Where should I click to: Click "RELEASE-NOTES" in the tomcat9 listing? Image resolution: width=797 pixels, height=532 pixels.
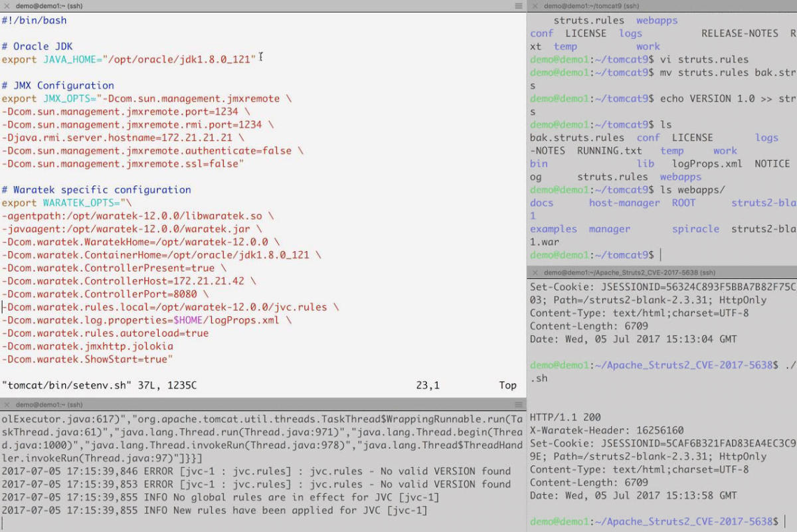[740, 33]
